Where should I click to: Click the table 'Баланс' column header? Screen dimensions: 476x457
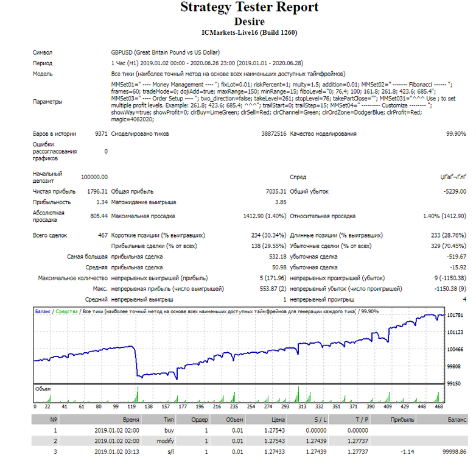(x=442, y=420)
